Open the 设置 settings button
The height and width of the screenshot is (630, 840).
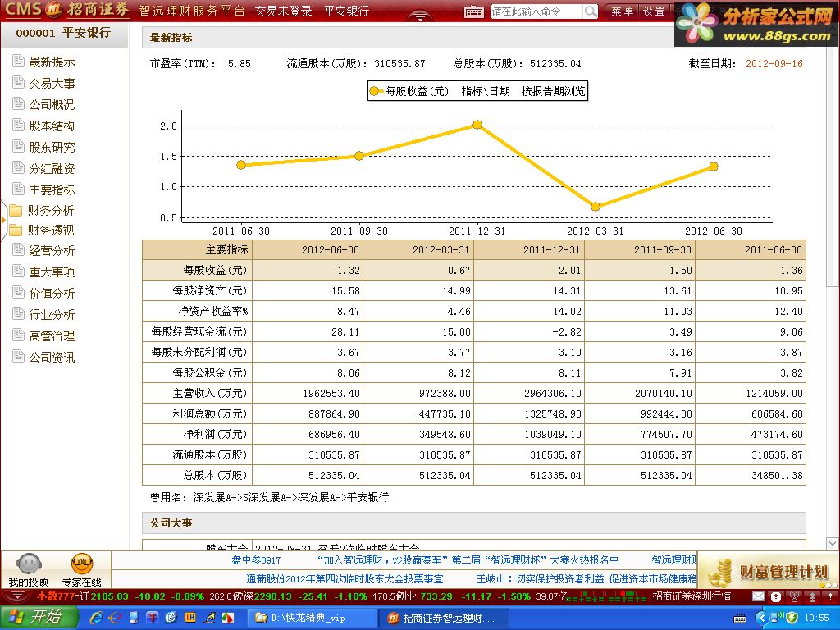(x=654, y=11)
